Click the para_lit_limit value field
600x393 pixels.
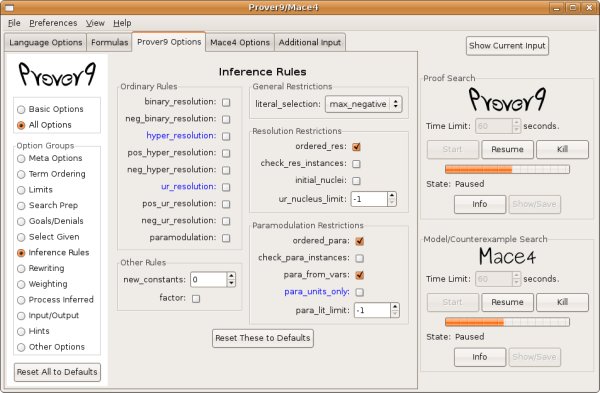click(372, 310)
